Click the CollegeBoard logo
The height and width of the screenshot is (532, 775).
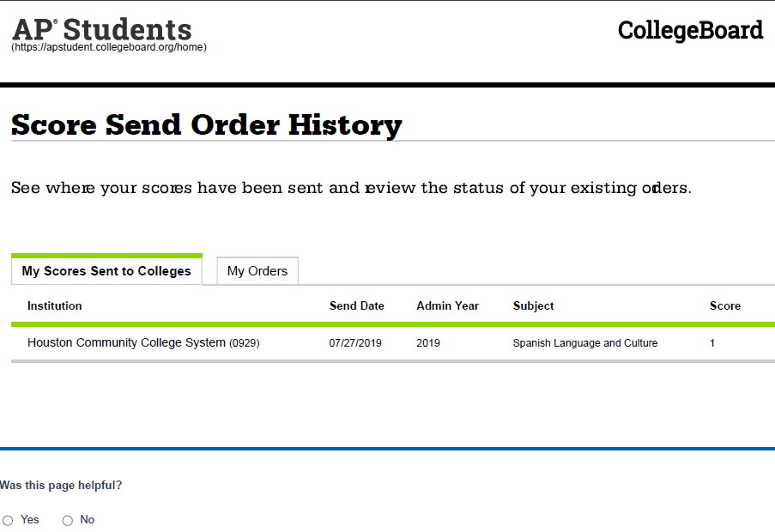[x=690, y=30]
